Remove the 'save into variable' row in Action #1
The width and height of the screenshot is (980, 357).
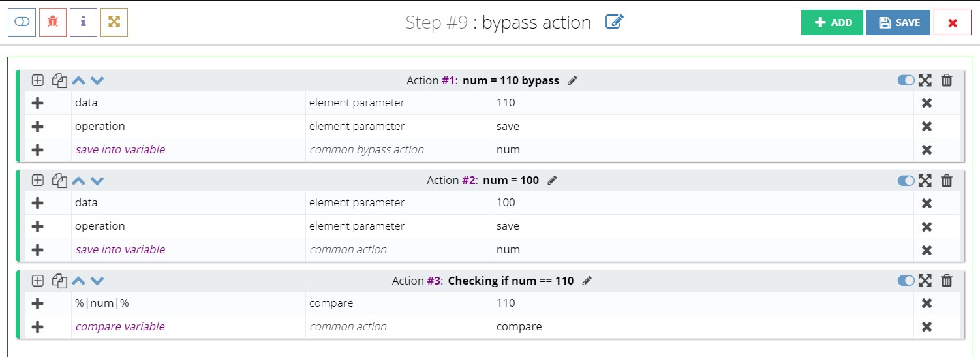coord(926,149)
